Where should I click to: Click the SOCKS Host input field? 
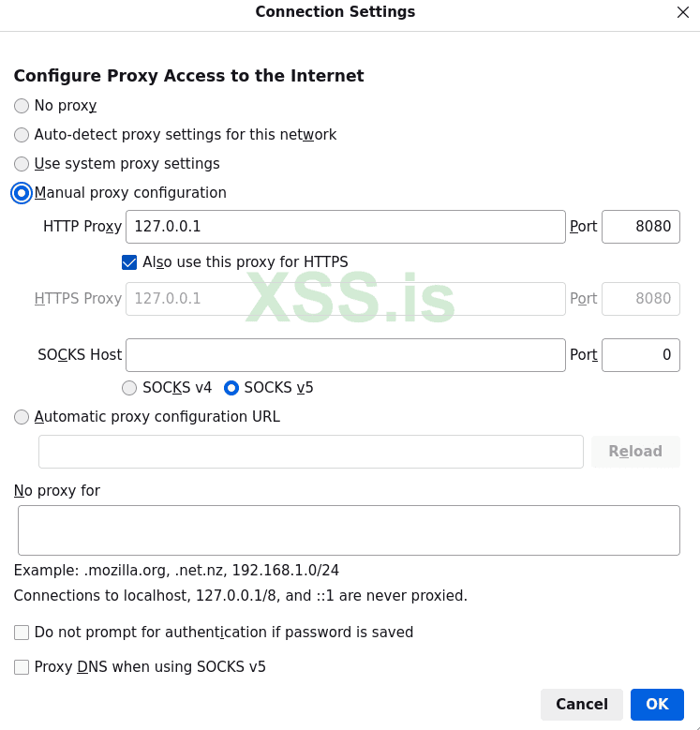tap(345, 355)
